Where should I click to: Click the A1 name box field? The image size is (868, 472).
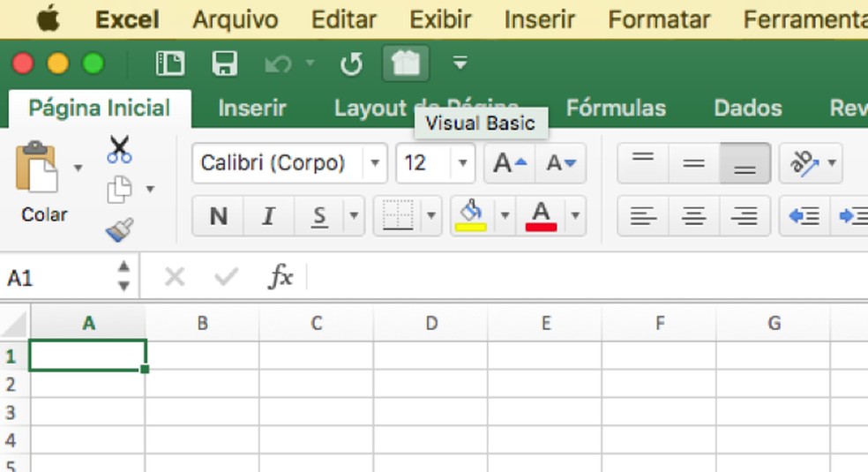[57, 278]
